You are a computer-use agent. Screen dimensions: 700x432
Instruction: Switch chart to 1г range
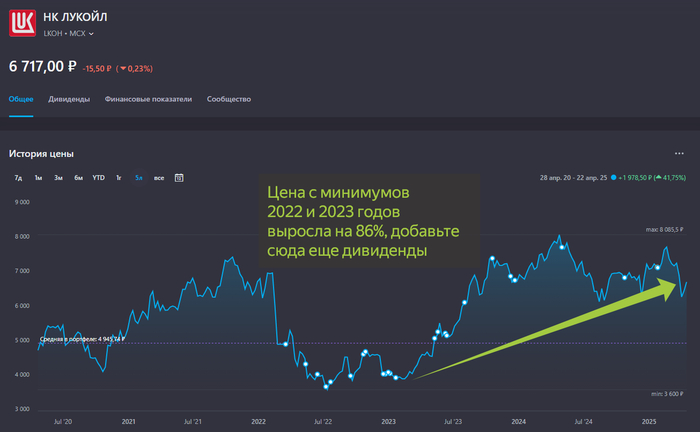pyautogui.click(x=118, y=177)
